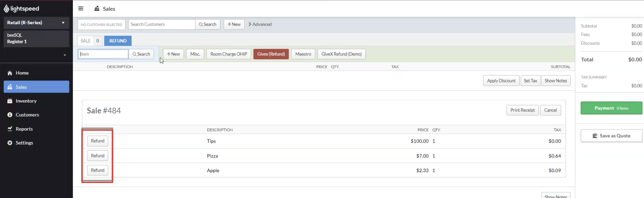Screen dimensions: 644x198
Task: Select the red Givex (Refund) button
Action: click(271, 54)
